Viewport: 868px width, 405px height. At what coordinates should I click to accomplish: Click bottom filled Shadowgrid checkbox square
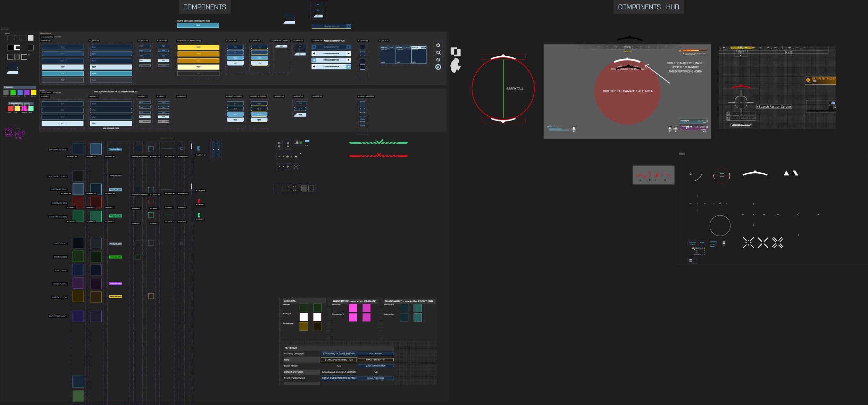pos(362,67)
